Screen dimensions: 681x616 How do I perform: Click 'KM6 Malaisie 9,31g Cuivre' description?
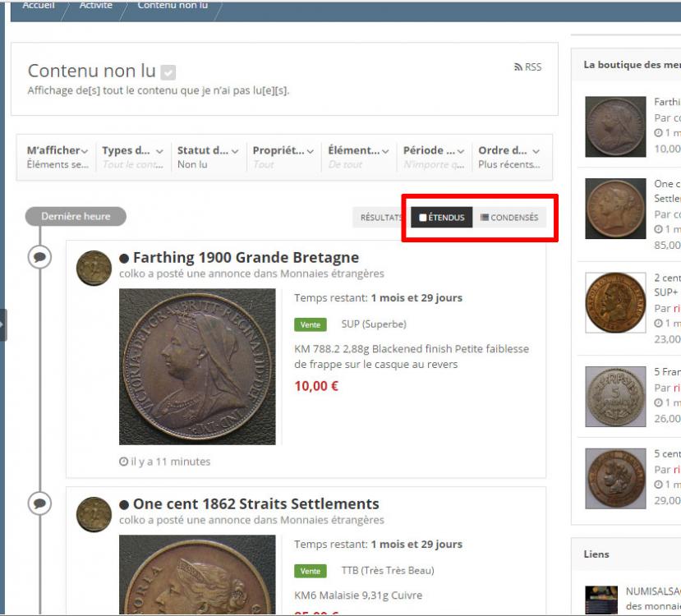(358, 595)
